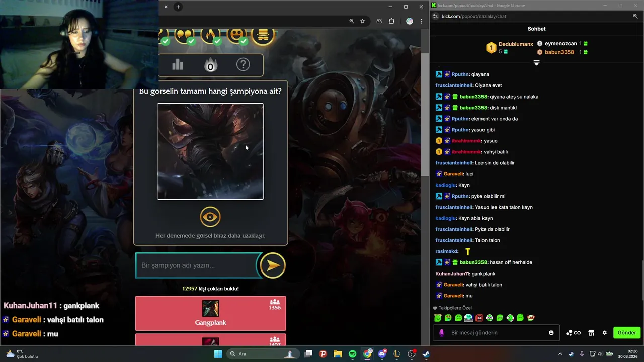Insert the red angry face emote

(479, 318)
